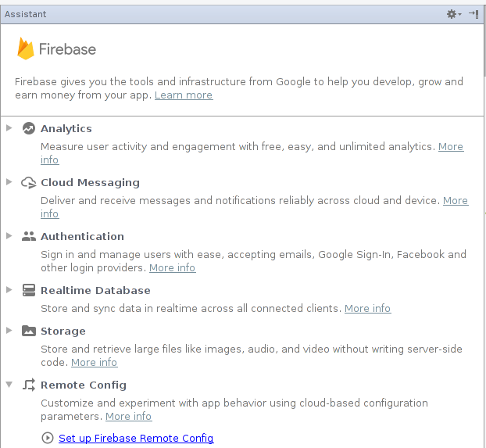Viewport: 486px width, 448px height.
Task: Click the 'Customize and experiment with app behavior' description
Action: pos(234,410)
